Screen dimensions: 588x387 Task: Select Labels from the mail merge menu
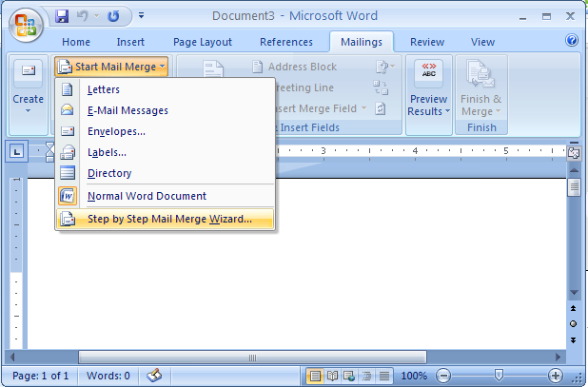coord(107,152)
